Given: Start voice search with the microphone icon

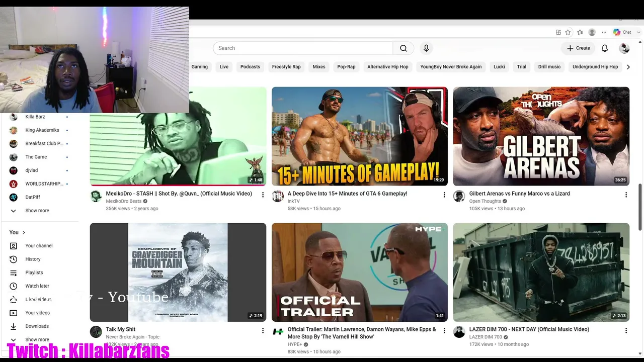Looking at the screenshot, I should click(426, 48).
